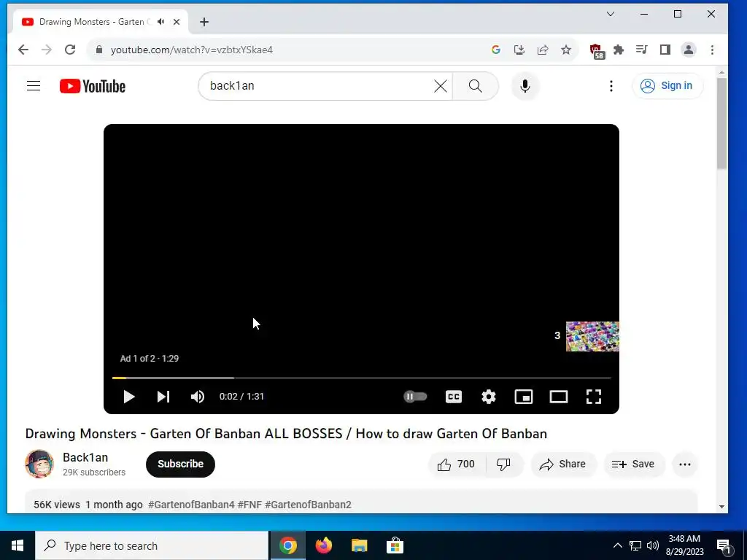Viewport: 747px width, 560px height.
Task: Click the address bar URL
Action: pos(192,50)
